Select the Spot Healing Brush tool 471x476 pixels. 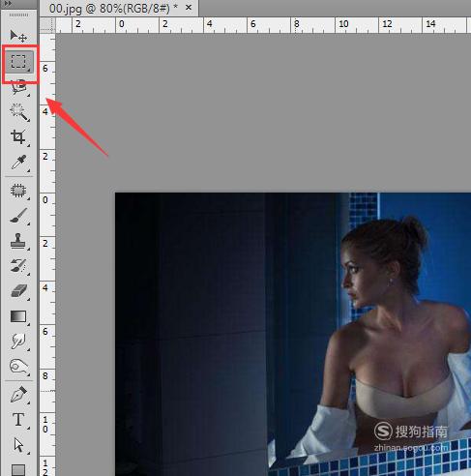pyautogui.click(x=18, y=191)
